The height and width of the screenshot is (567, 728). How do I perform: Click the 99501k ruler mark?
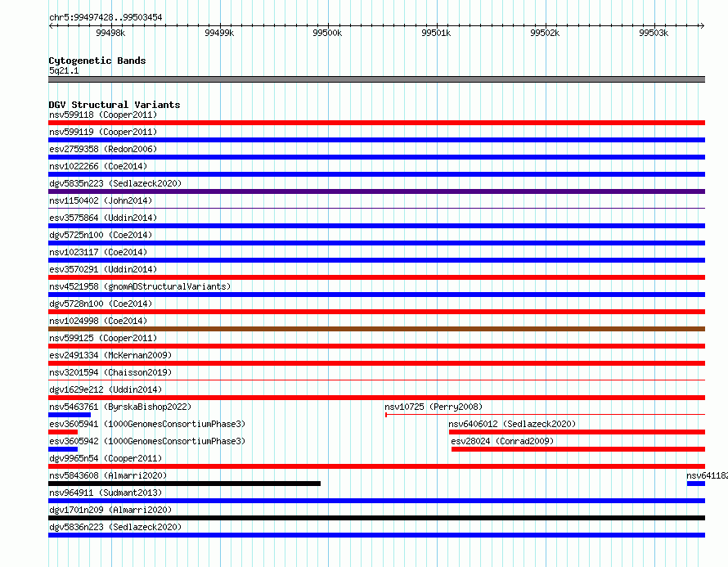coord(436,33)
